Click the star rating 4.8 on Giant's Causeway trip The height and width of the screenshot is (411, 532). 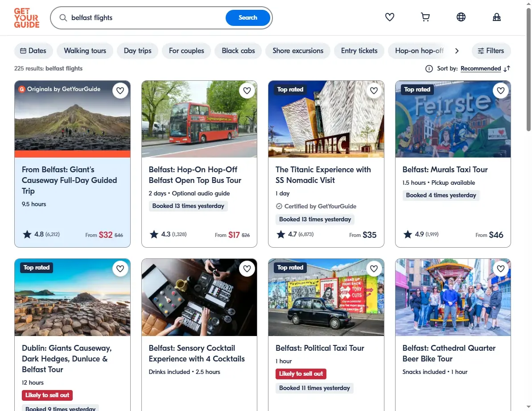coord(41,234)
